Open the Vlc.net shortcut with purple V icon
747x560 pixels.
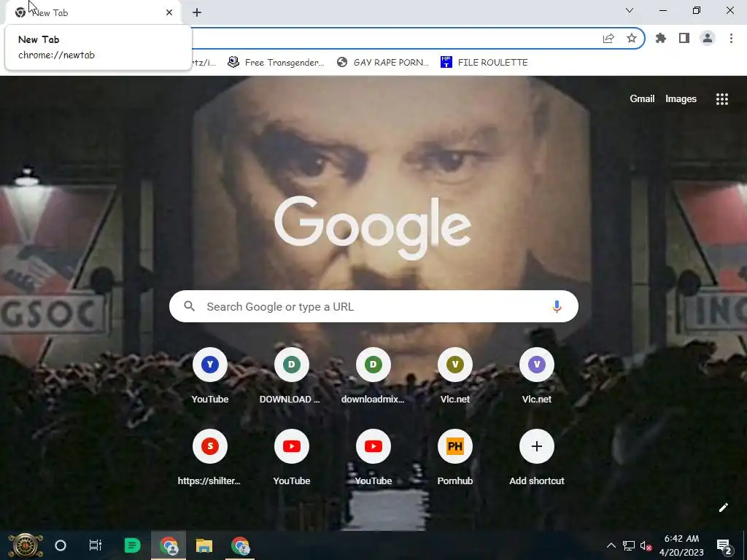pyautogui.click(x=536, y=376)
